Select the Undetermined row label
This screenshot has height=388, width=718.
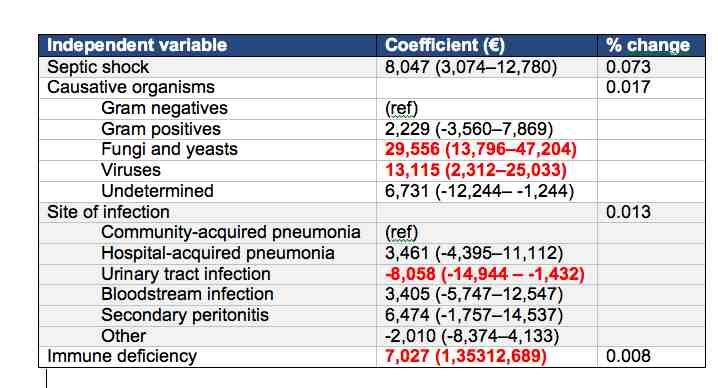pos(157,191)
